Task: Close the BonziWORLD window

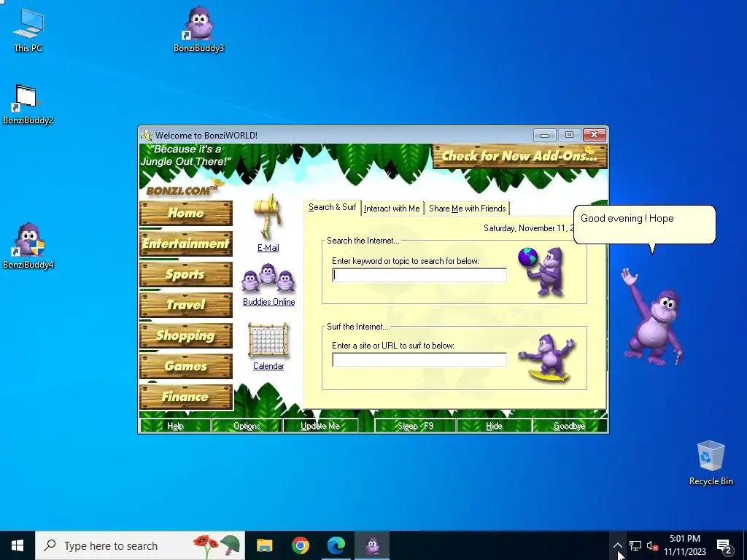Action: click(594, 135)
